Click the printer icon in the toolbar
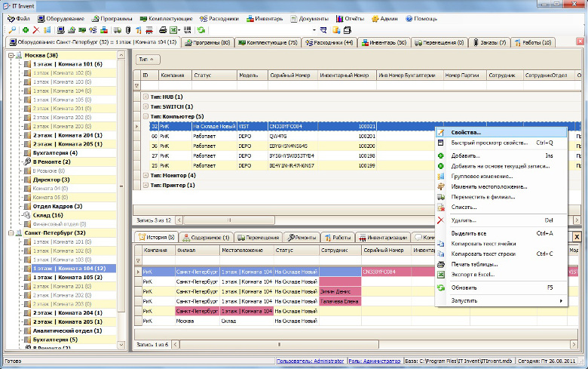The width and height of the screenshot is (588, 369). (x=163, y=30)
